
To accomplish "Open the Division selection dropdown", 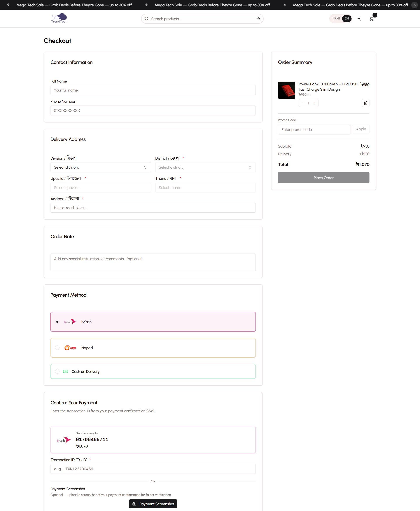I will [101, 167].
